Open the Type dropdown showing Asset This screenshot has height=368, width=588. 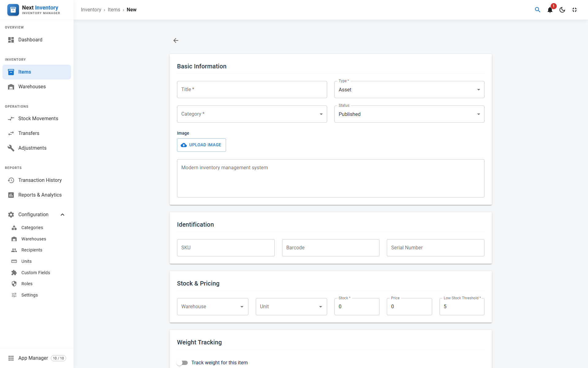coord(409,90)
